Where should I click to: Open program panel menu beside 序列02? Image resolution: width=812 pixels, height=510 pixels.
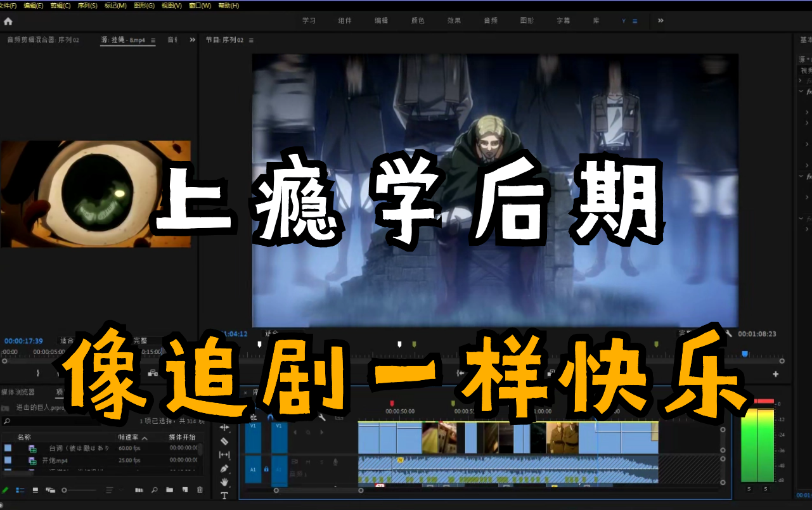[251, 40]
